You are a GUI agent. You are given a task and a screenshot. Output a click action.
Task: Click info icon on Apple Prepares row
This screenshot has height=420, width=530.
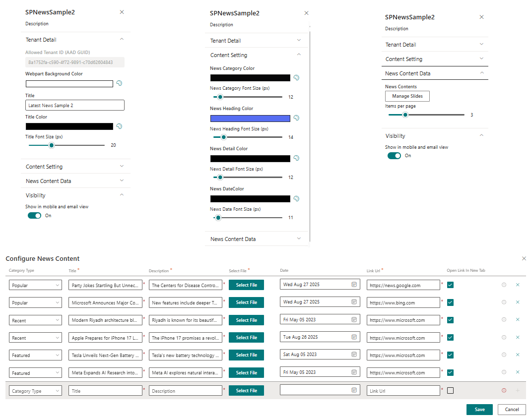[504, 338]
